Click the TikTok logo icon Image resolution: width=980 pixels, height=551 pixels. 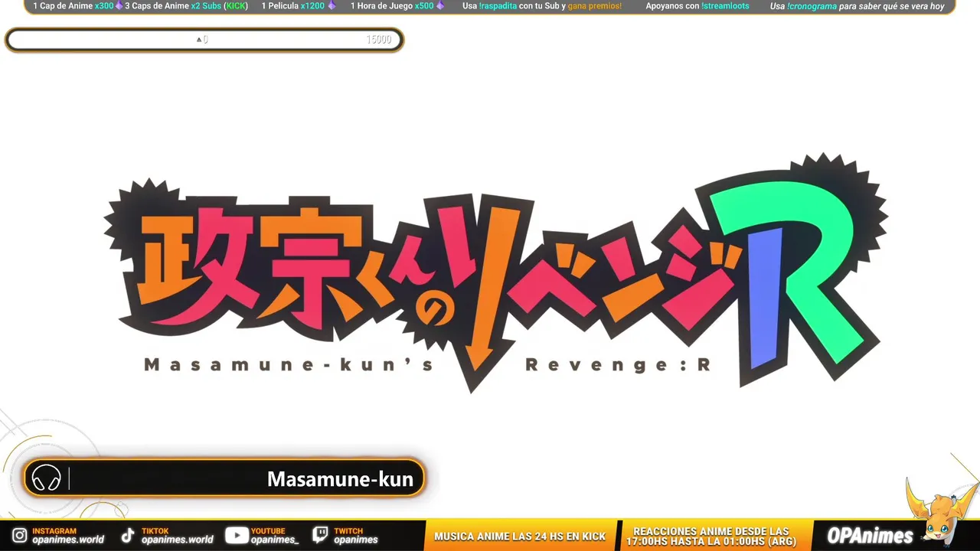coord(128,536)
